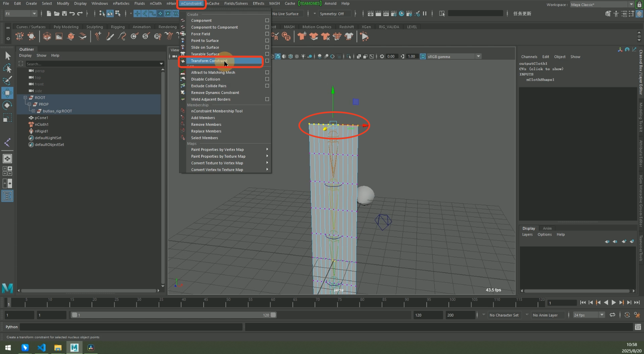Image resolution: width=644 pixels, height=354 pixels.
Task: Choose Point to Surface constraint
Action: tap(205, 41)
